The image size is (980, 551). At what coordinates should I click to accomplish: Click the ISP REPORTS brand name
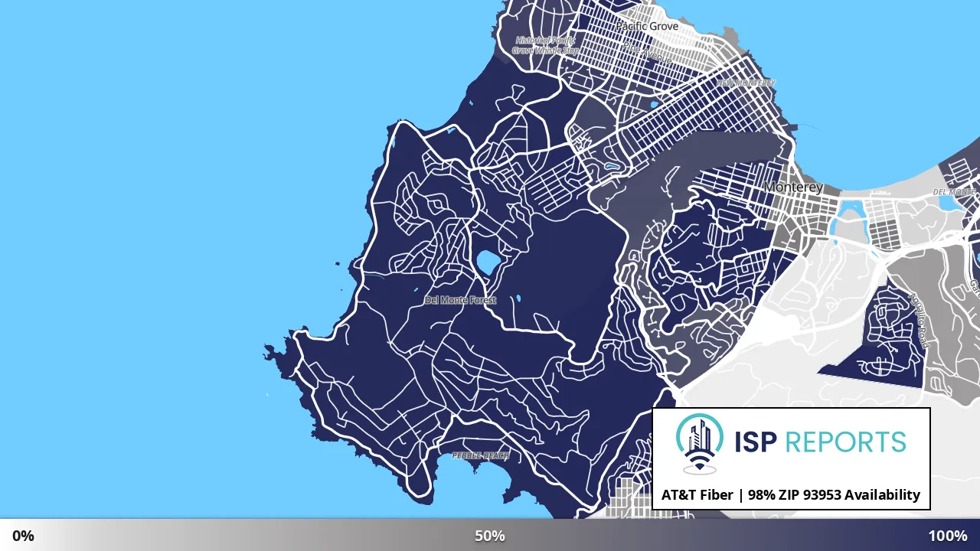click(x=820, y=442)
